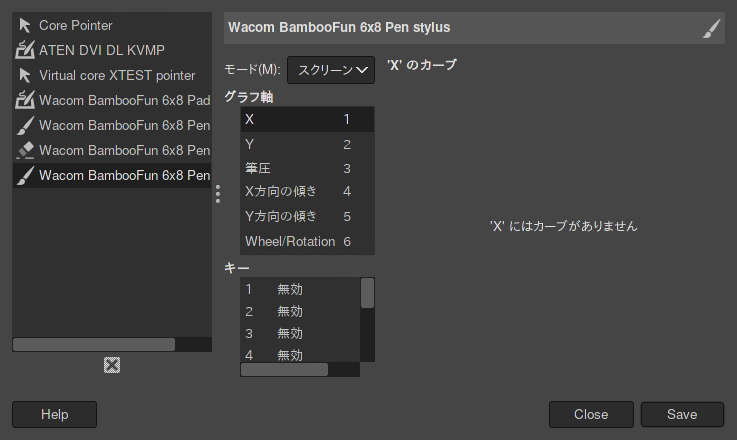Select the Wheel/Rotation axis row

point(307,241)
